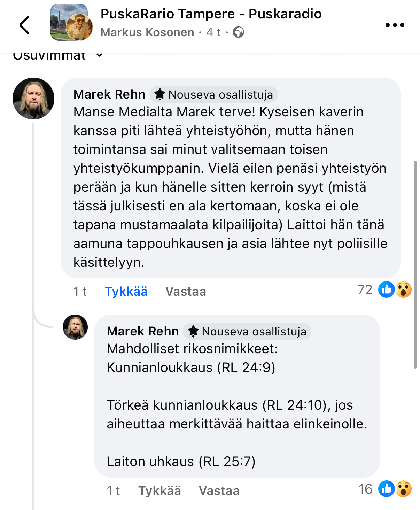
Task: Tap the star badge on first comment
Action: [x=160, y=94]
